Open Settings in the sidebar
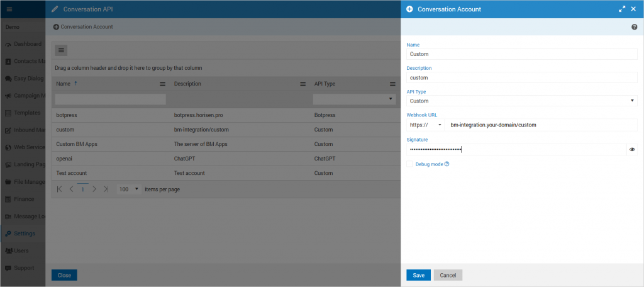Screen dimensions: 644x287 pyautogui.click(x=24, y=234)
